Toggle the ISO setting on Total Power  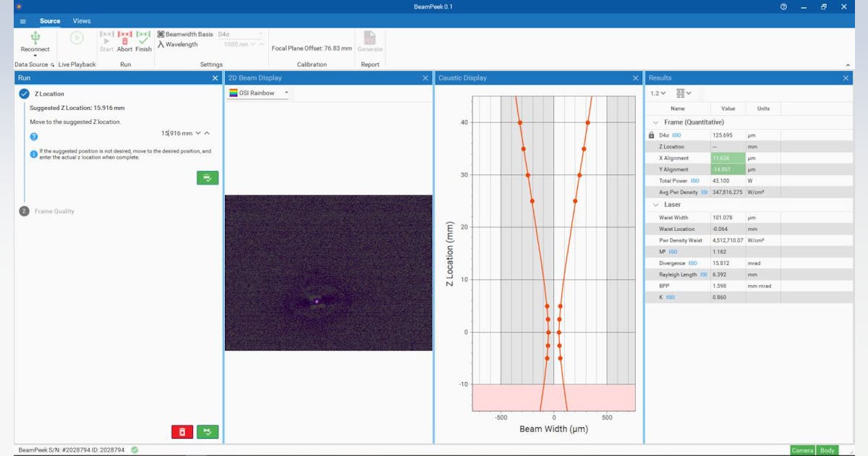[x=694, y=180]
